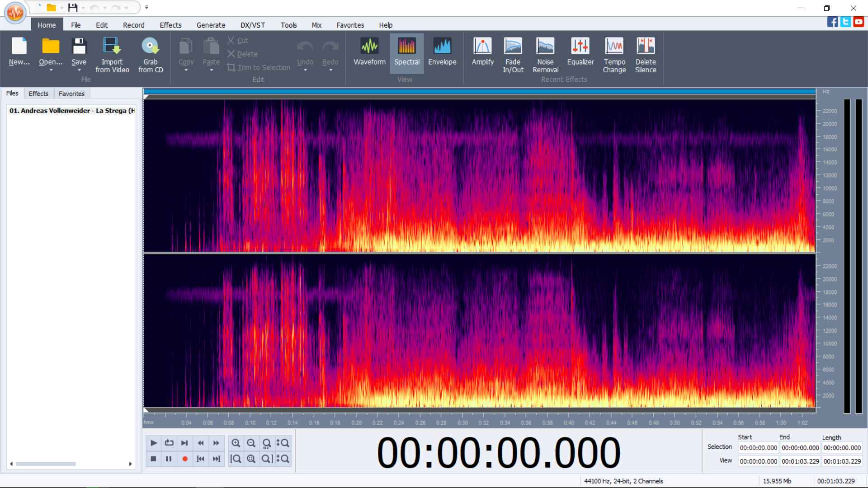Open the Edit ribbon tab
Viewport: 868px width, 488px height.
click(x=102, y=25)
